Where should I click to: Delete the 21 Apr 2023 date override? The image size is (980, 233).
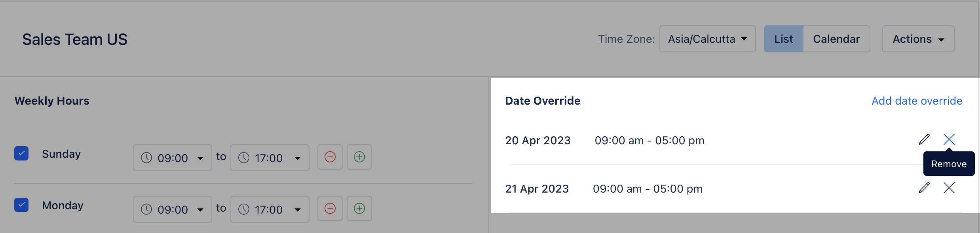point(949,188)
